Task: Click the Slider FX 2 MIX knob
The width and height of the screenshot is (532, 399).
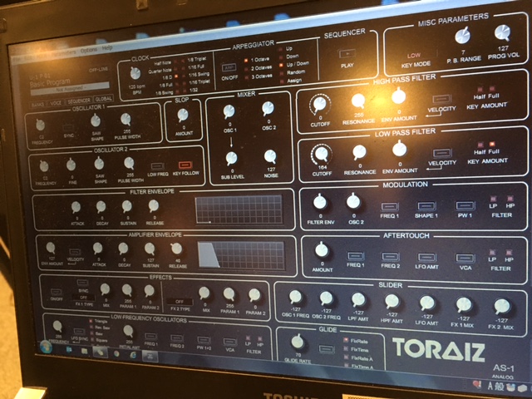Action: (x=502, y=306)
